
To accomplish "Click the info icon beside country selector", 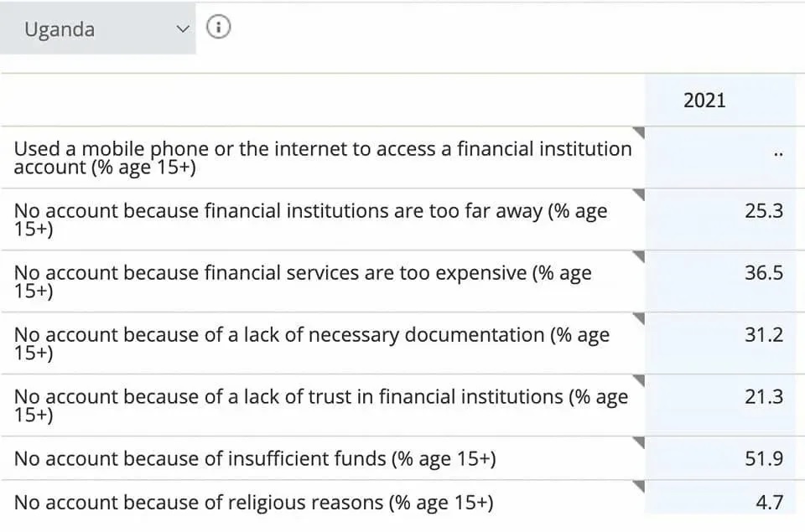I will point(218,27).
